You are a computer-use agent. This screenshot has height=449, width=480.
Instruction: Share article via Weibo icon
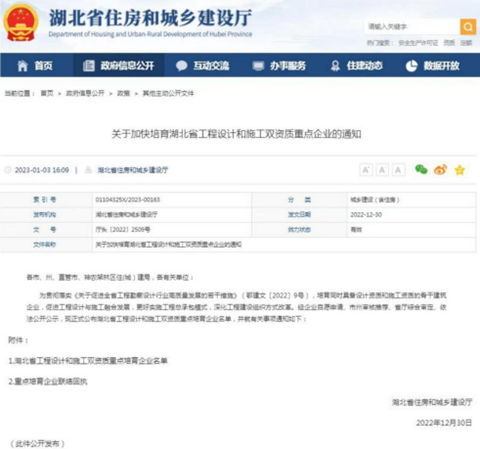point(440,170)
